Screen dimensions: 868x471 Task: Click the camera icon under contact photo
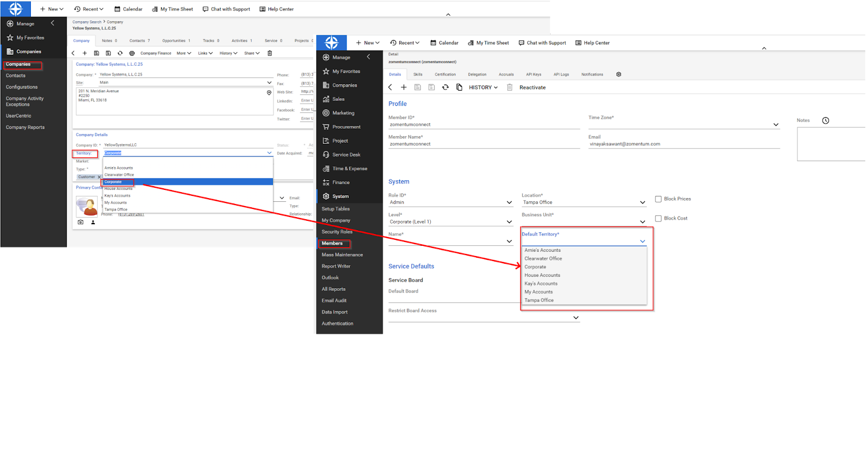pyautogui.click(x=80, y=222)
